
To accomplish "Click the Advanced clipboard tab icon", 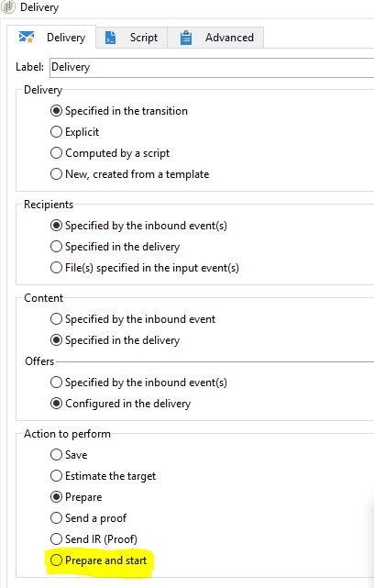I will 186,38.
